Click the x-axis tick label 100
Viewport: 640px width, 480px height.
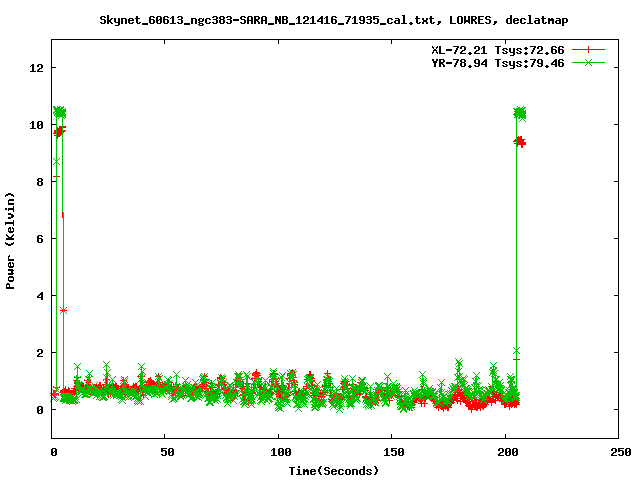pos(281,452)
